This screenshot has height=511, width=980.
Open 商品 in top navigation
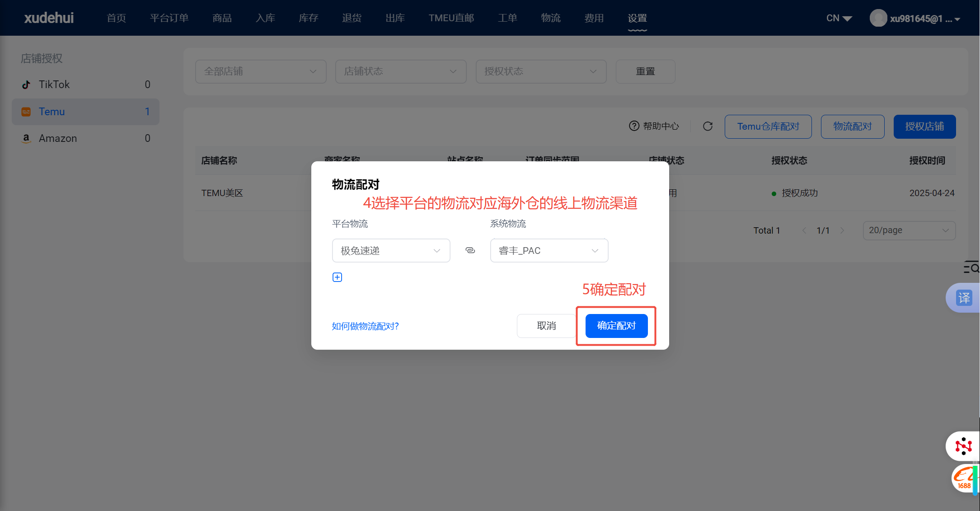[x=222, y=18]
